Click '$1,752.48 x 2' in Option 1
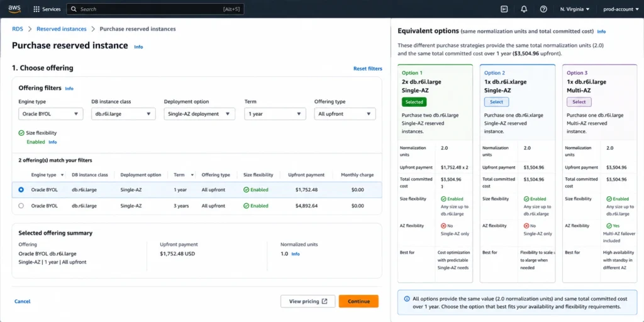Image resolution: width=644 pixels, height=322 pixels. (x=455, y=167)
